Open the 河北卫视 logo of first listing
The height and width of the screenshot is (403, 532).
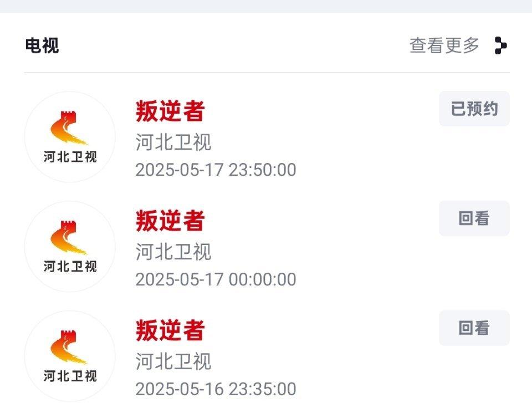70,137
